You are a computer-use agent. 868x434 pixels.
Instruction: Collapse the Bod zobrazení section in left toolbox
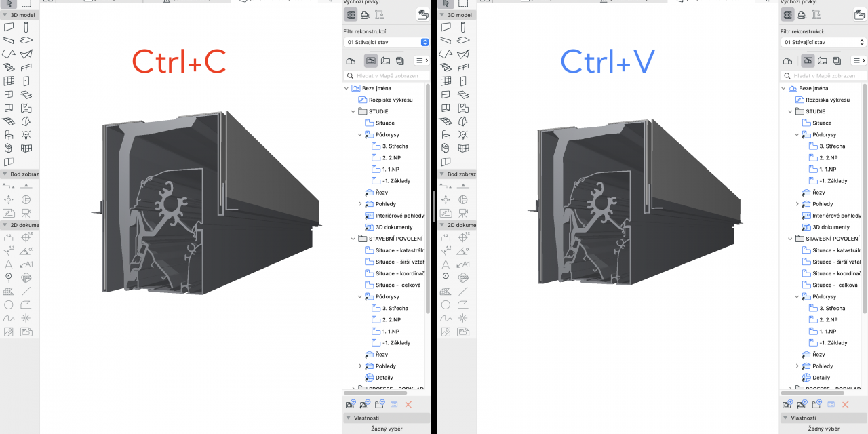click(x=5, y=174)
